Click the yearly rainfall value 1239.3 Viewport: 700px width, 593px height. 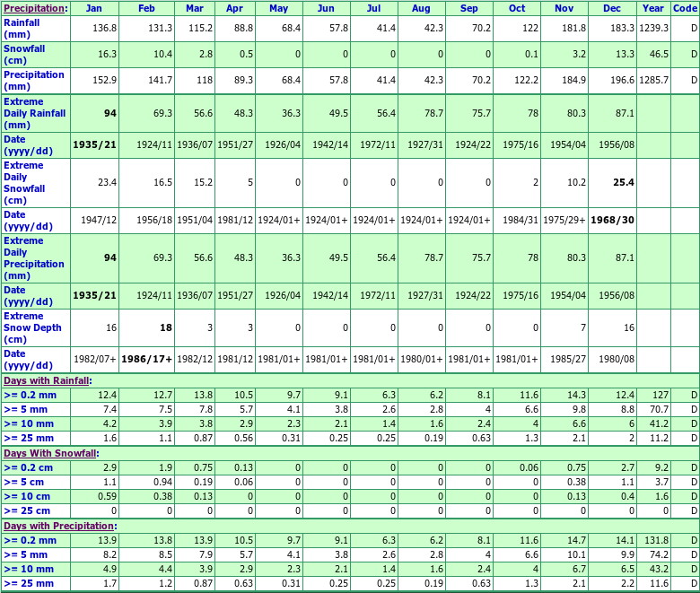click(653, 28)
